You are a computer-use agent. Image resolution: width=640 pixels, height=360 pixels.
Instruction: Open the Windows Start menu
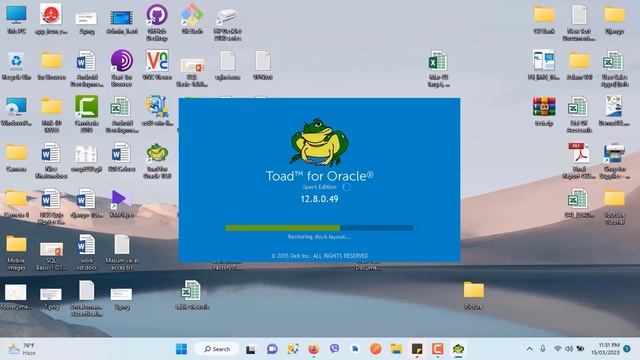[x=181, y=349]
